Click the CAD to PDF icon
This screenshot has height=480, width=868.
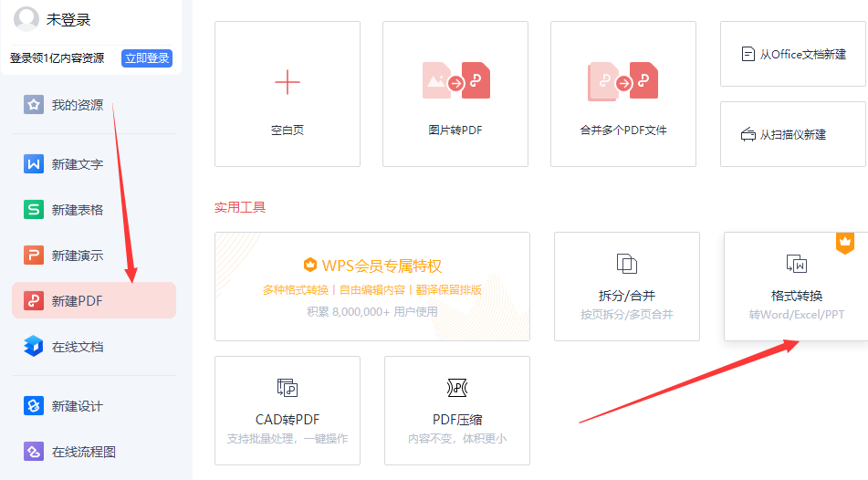(x=288, y=388)
